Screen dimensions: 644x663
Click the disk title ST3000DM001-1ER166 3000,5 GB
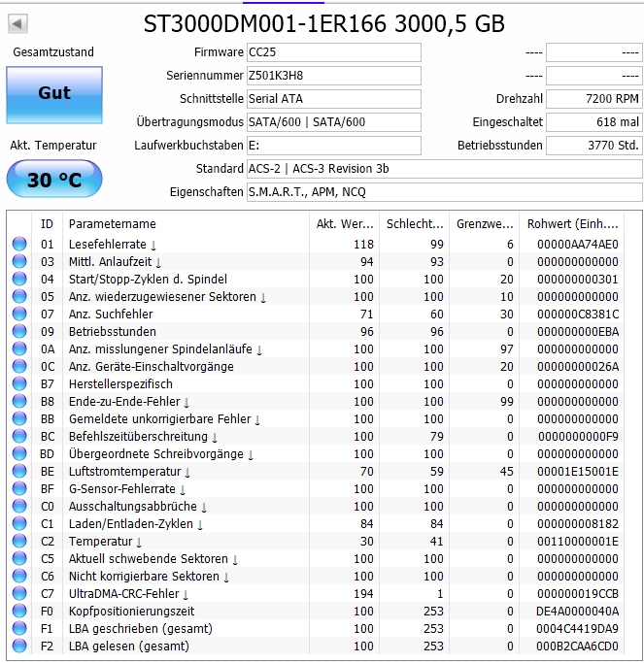[324, 23]
